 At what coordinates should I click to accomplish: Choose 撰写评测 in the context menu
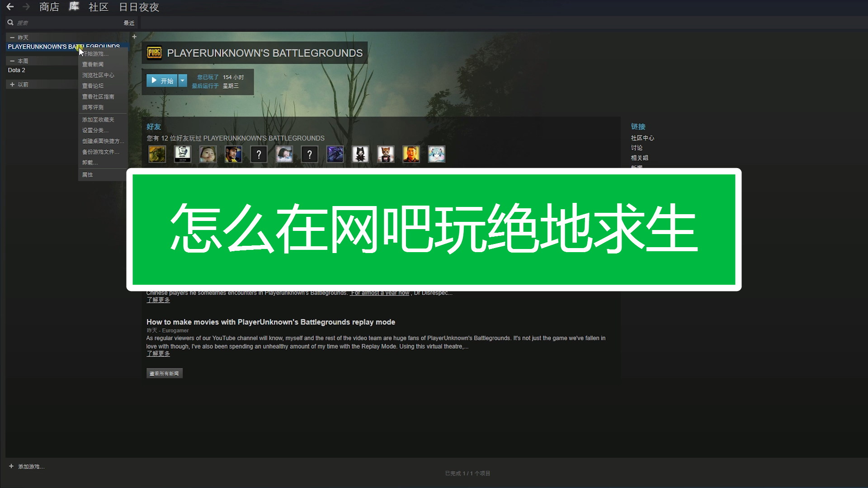click(103, 108)
